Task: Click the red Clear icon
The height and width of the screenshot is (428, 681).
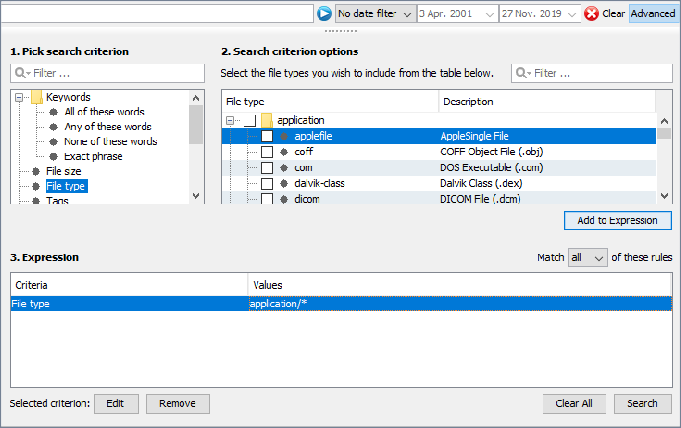Action: pyautogui.click(x=591, y=14)
